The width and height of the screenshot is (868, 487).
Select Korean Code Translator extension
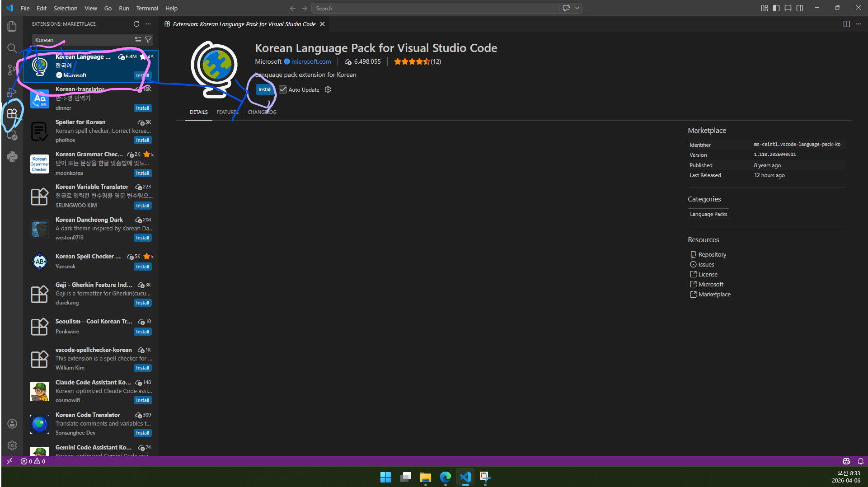(x=91, y=424)
